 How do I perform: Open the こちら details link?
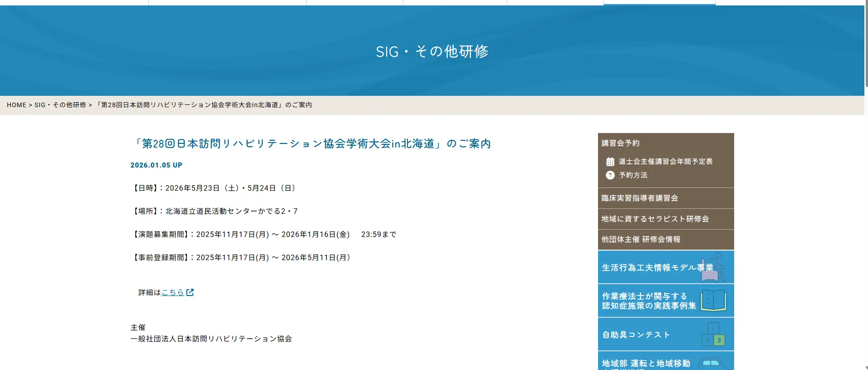(x=173, y=292)
